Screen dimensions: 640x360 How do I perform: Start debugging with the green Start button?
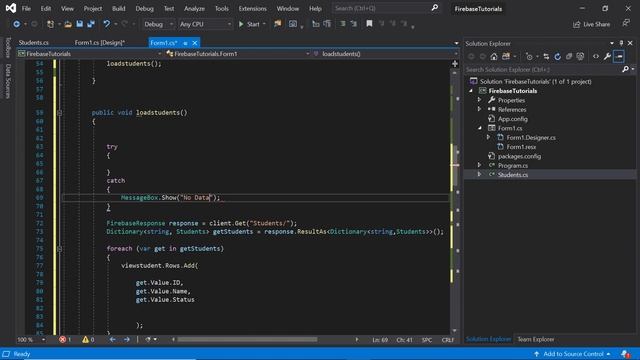pyautogui.click(x=249, y=24)
